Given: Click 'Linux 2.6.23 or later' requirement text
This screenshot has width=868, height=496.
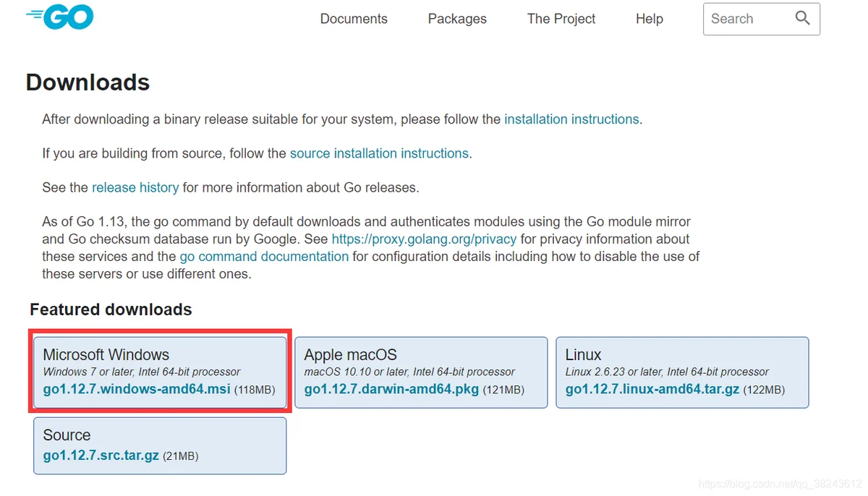Looking at the screenshot, I should click(667, 372).
